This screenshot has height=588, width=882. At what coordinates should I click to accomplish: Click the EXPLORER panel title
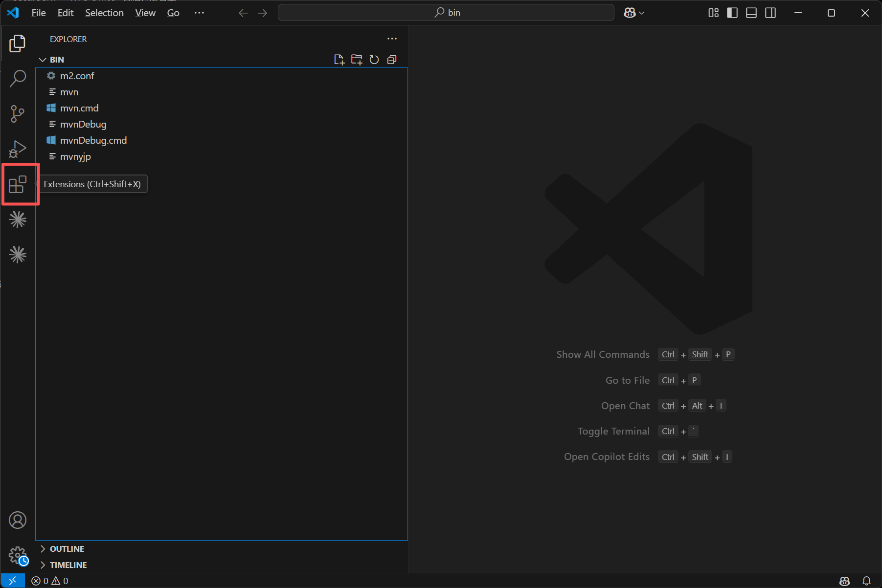coord(68,39)
